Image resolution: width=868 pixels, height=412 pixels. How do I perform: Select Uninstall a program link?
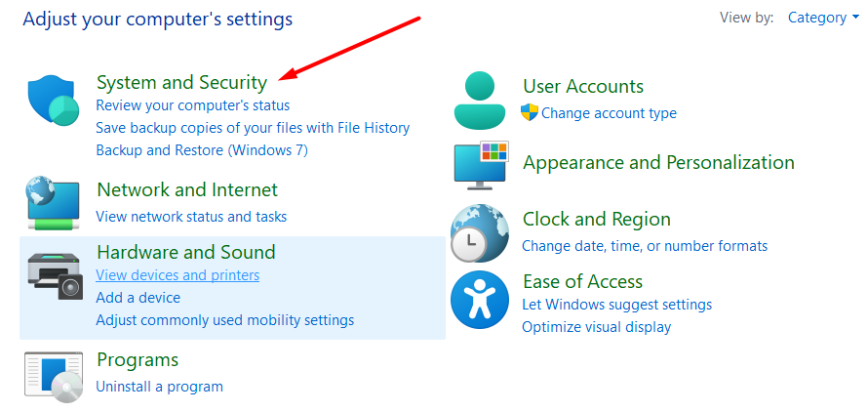[x=159, y=387]
